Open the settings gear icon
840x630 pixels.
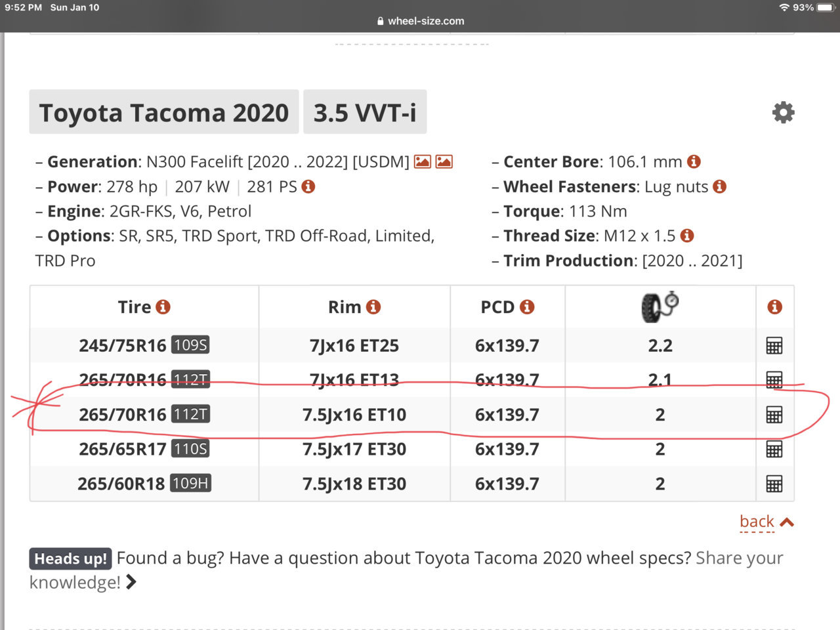coord(783,113)
